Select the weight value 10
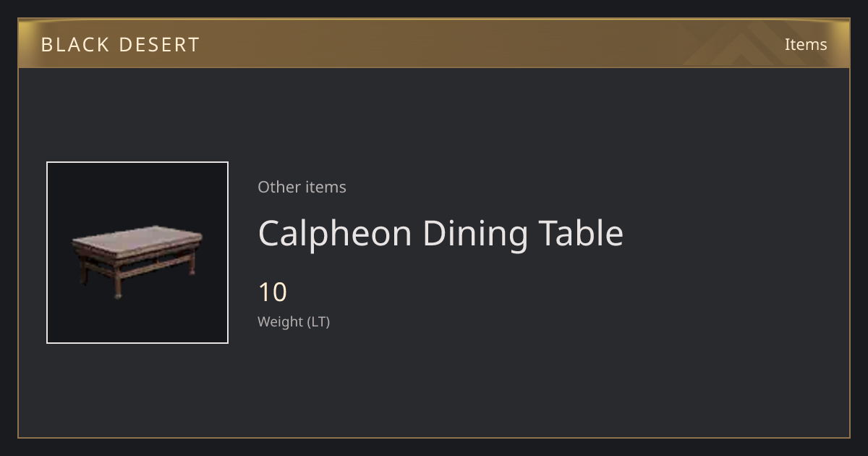The image size is (868, 456). coord(273,292)
